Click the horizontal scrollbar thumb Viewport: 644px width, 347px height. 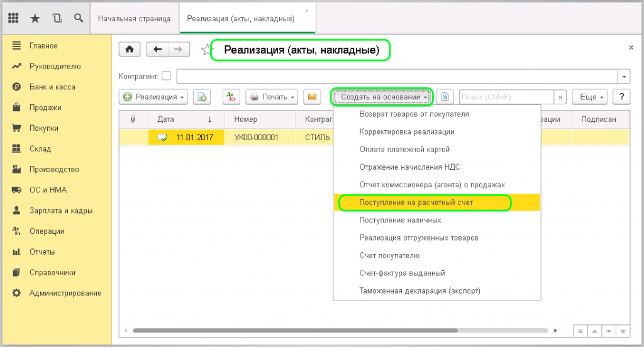(295, 331)
